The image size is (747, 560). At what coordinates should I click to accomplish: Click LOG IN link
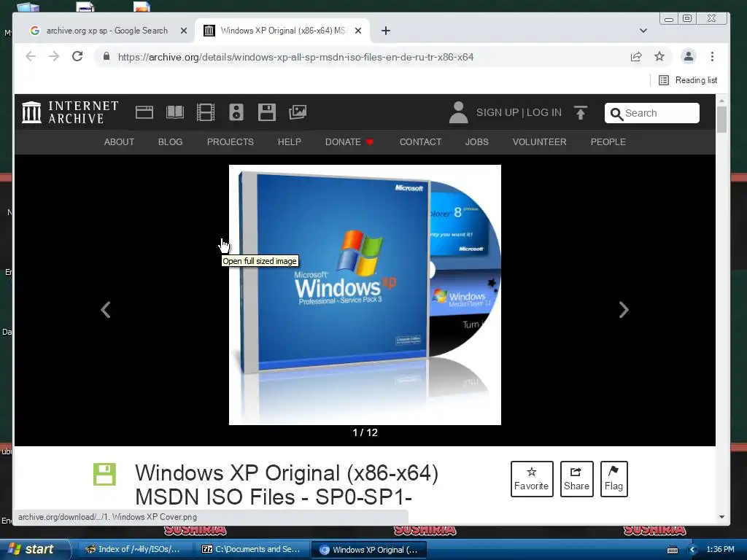(x=544, y=113)
